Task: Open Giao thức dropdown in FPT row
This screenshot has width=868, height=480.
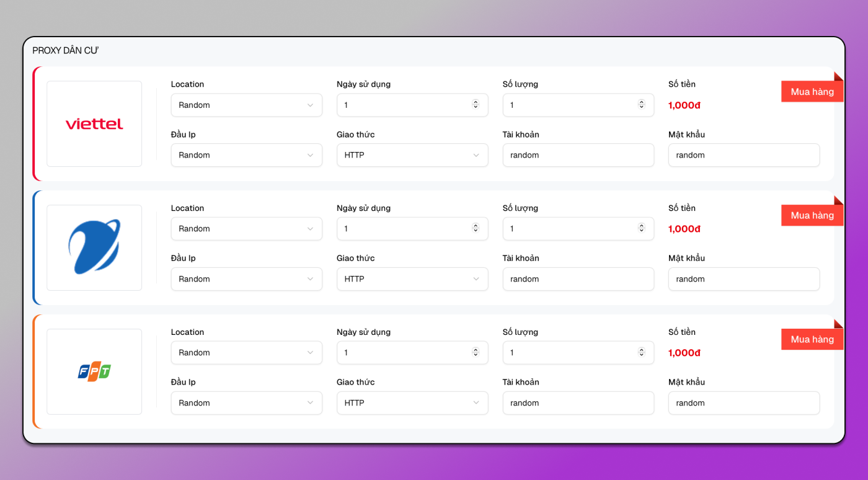Action: [x=412, y=402]
